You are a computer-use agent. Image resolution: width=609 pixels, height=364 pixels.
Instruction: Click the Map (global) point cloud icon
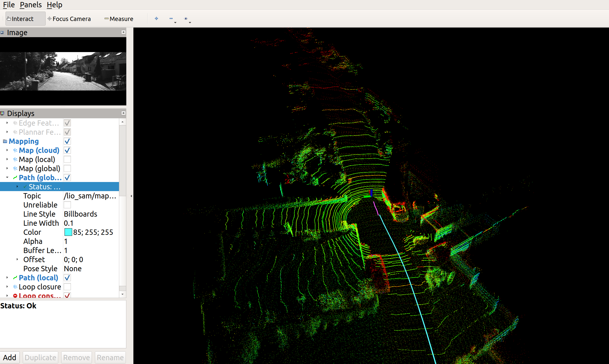(x=15, y=169)
